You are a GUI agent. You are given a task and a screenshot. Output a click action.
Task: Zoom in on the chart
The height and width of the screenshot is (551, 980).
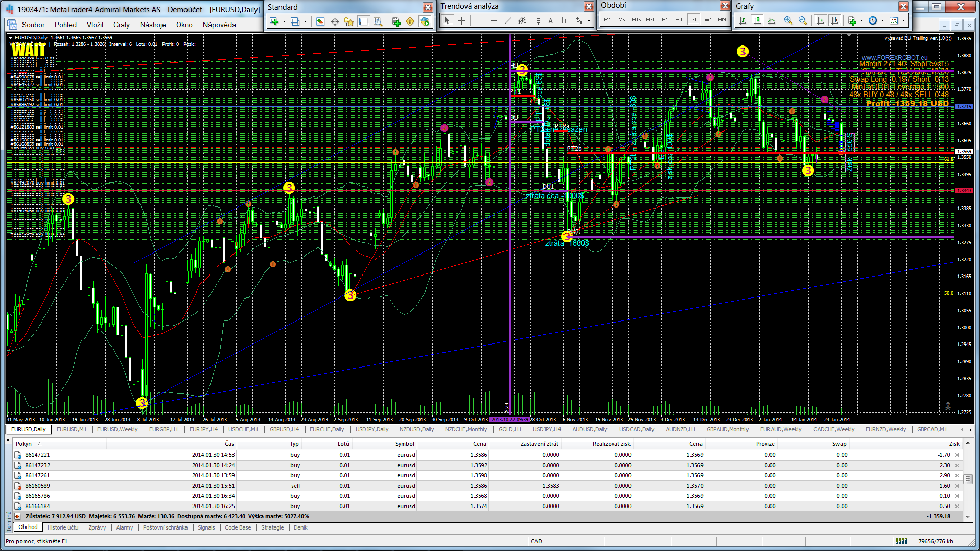(x=788, y=20)
